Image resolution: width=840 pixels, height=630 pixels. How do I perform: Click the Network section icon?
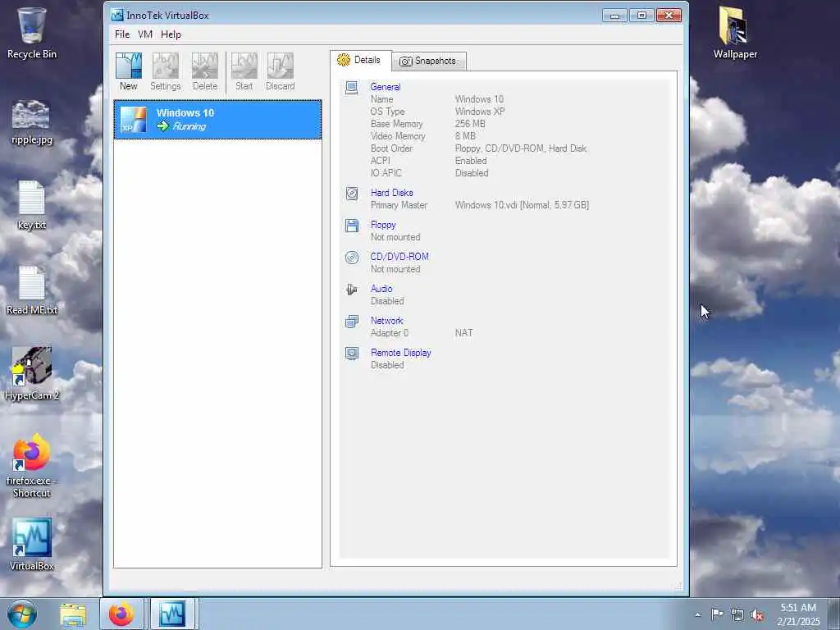tap(351, 322)
